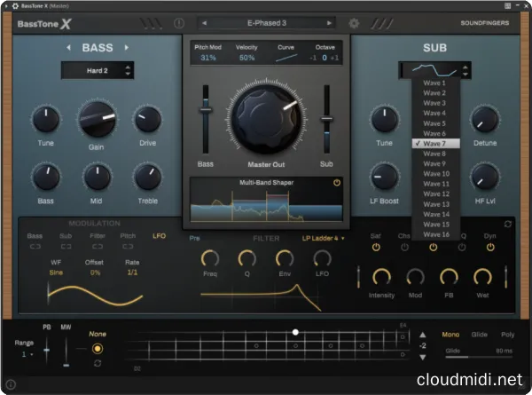The image size is (532, 395).
Task: Change LFO WF Sine waveform value
Action: (56, 273)
